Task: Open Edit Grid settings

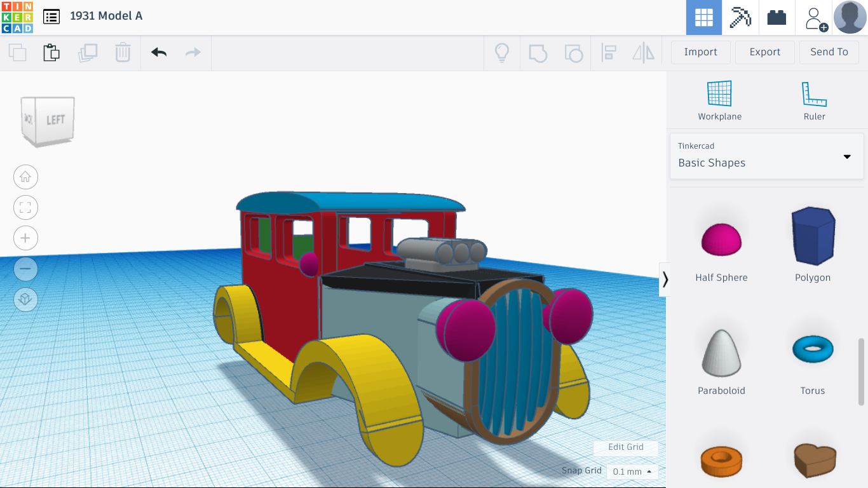Action: click(x=625, y=447)
